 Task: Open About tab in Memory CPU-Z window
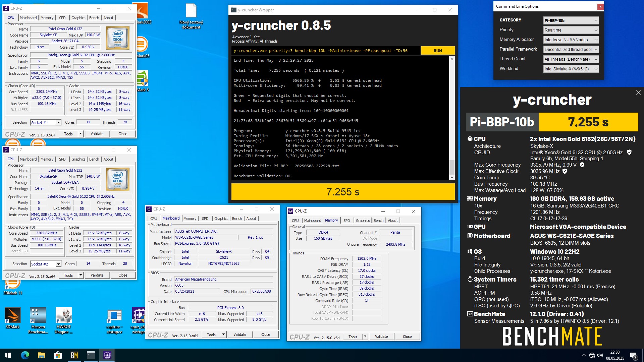coord(393,221)
